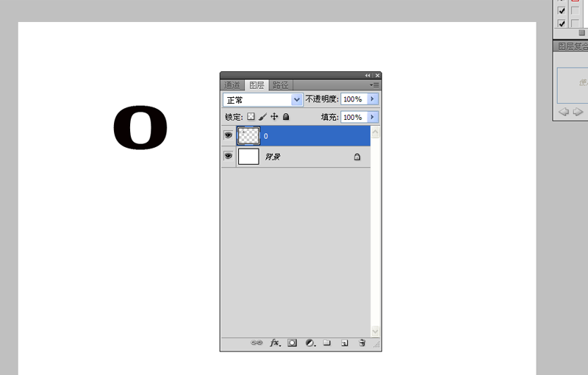Viewport: 588px width, 375px height.
Task: Collapse the layers panel with double arrows
Action: pos(367,76)
